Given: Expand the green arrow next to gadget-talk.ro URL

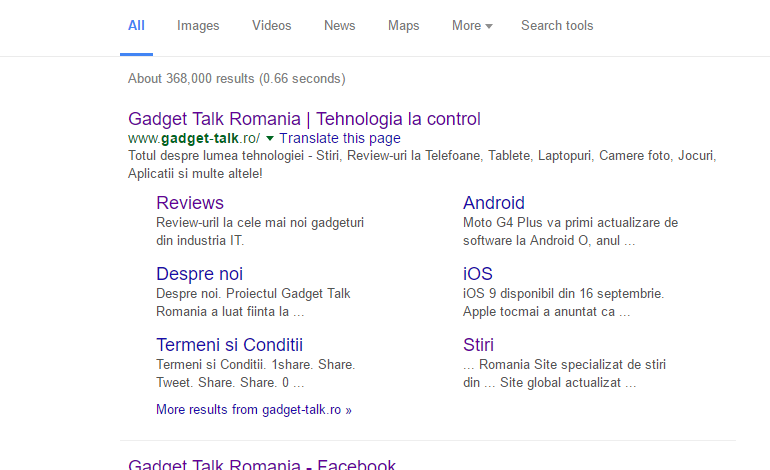Looking at the screenshot, I should [270, 138].
